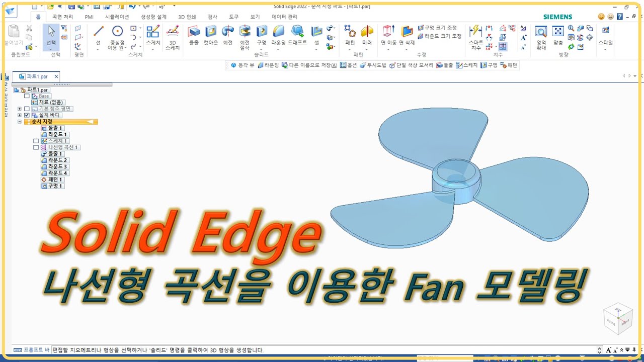Viewport: 644px width, 362px height.
Task: Select 라운드 3 in the feature tree
Action: (54, 166)
